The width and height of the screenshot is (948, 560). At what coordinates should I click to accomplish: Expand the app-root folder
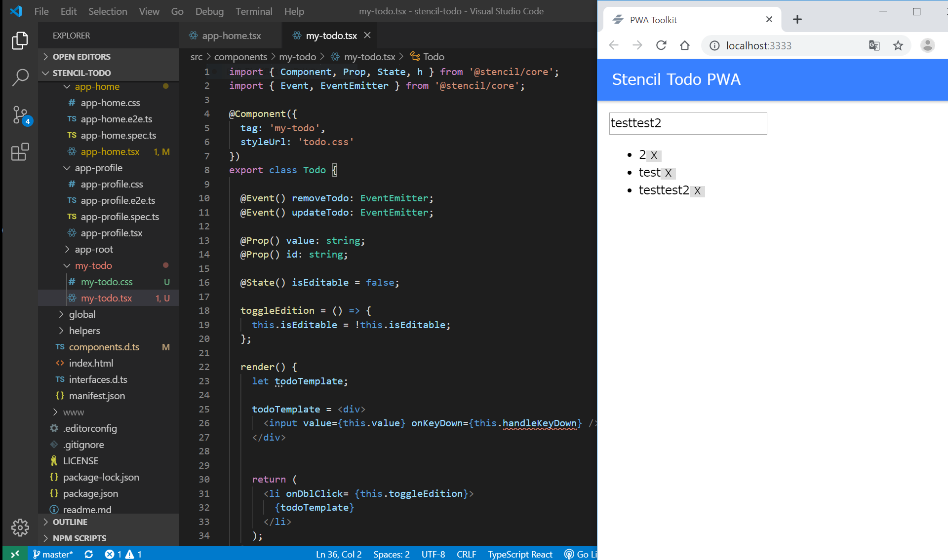94,249
